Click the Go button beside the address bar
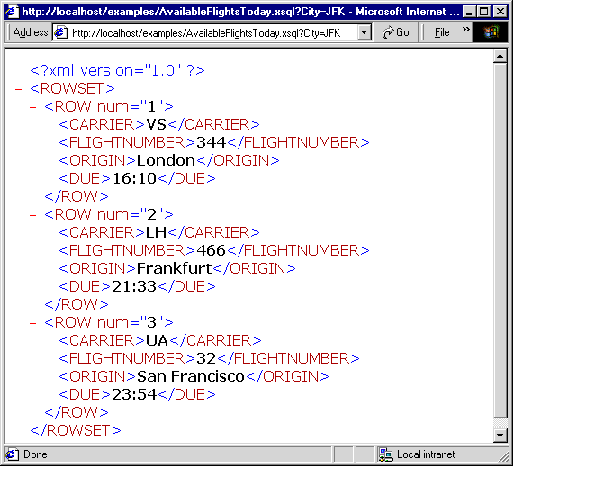This screenshot has height=480, width=600. point(395,32)
